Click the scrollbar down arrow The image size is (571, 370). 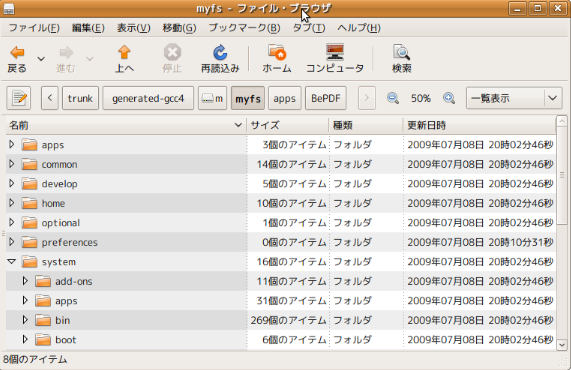pos(562,345)
